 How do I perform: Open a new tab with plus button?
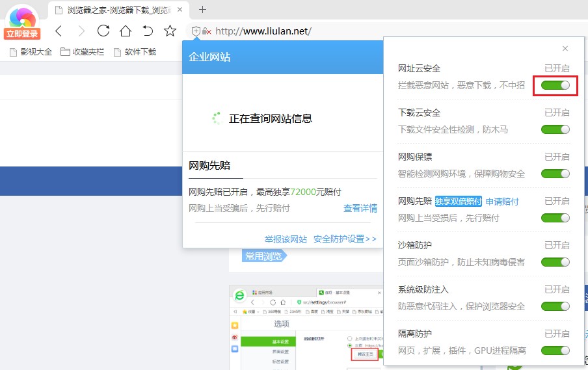(202, 9)
